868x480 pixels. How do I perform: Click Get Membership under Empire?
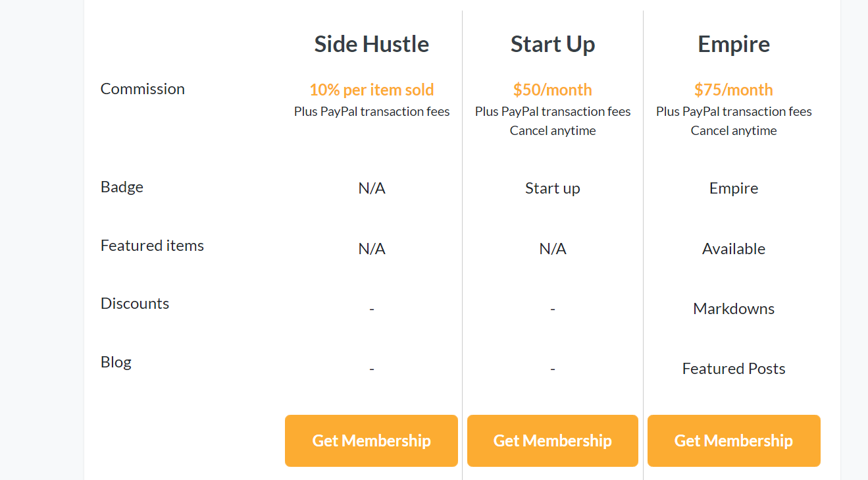coord(734,440)
